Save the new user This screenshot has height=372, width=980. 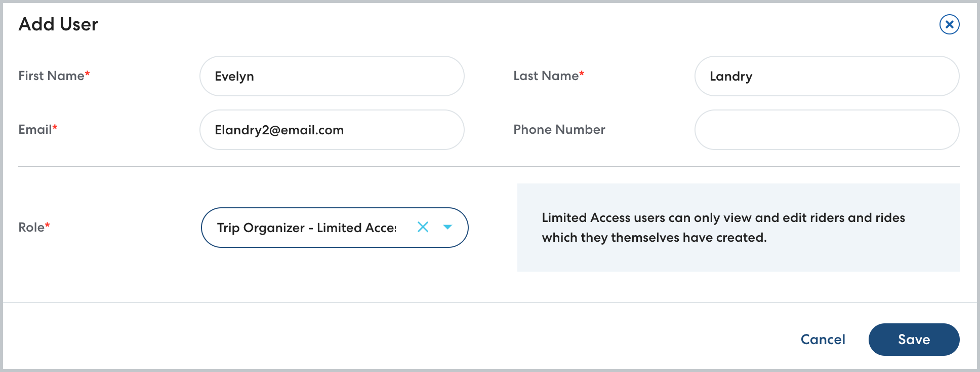pos(914,340)
